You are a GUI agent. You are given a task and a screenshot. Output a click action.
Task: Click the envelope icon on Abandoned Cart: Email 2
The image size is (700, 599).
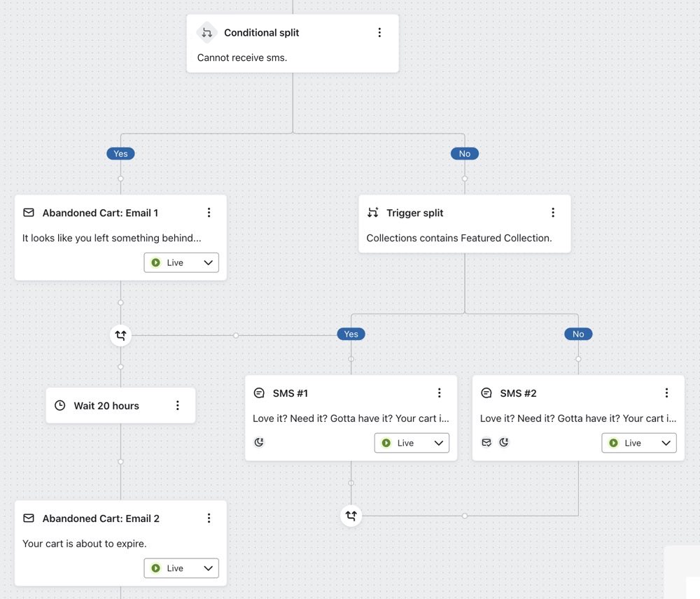tap(28, 518)
